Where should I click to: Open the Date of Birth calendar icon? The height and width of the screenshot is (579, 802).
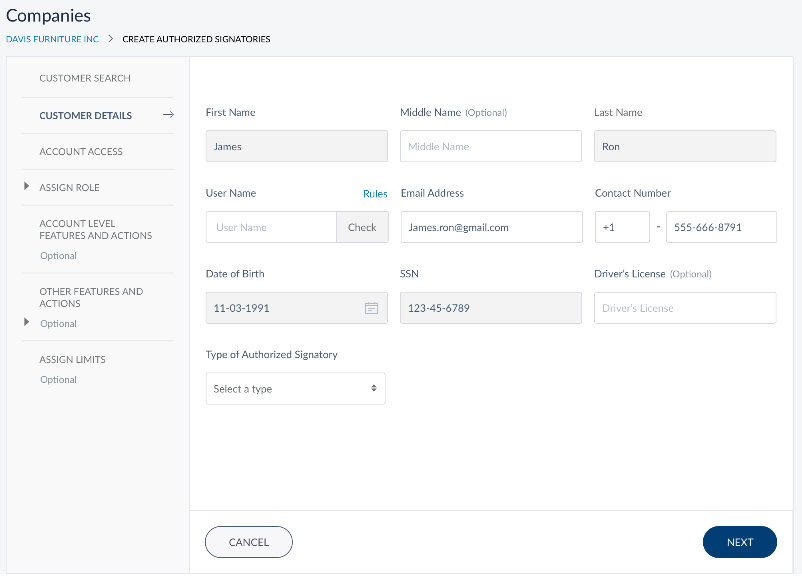click(x=371, y=308)
